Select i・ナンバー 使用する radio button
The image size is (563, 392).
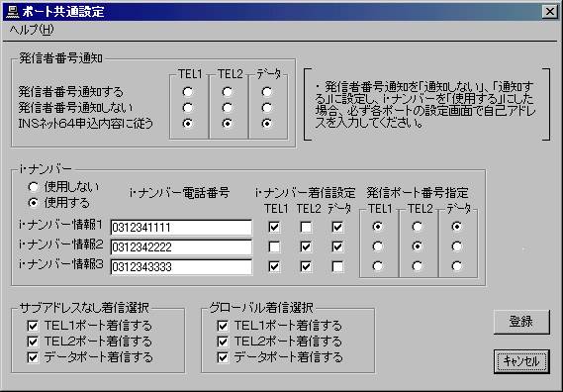coord(34,203)
